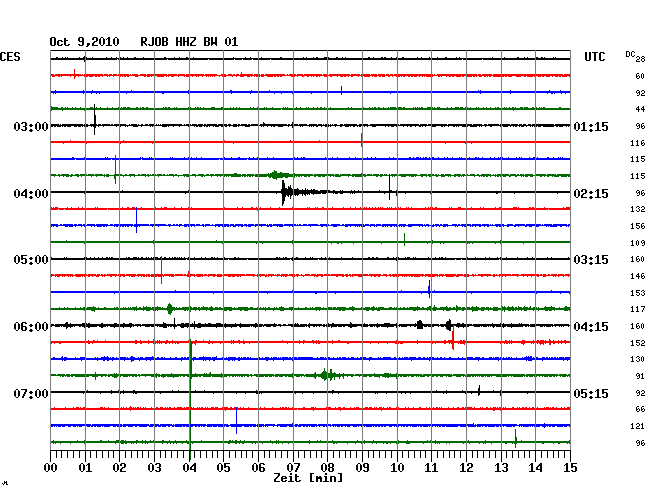
Task: Select the 06:00 local time label
Action: tap(31, 327)
